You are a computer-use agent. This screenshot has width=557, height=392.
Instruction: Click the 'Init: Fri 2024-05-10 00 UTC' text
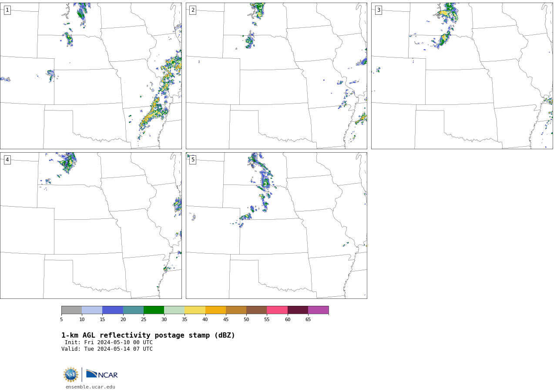point(109,342)
